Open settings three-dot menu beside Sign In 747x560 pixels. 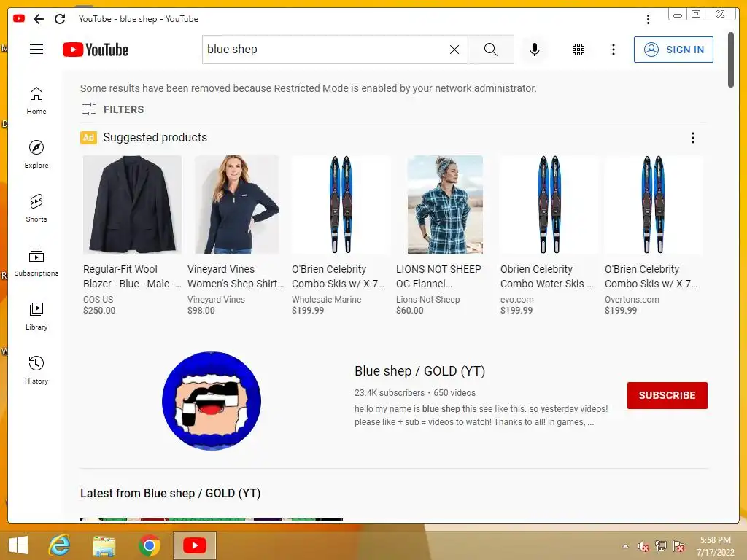click(613, 50)
